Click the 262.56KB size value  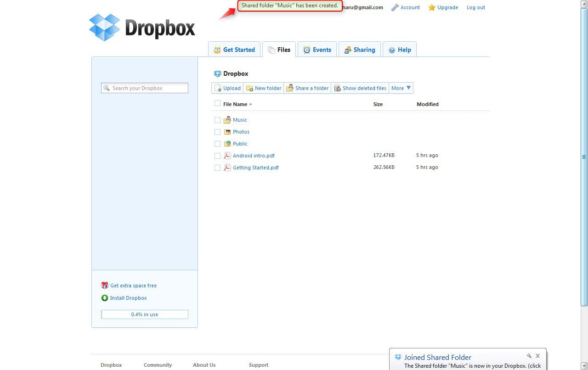pyautogui.click(x=384, y=167)
